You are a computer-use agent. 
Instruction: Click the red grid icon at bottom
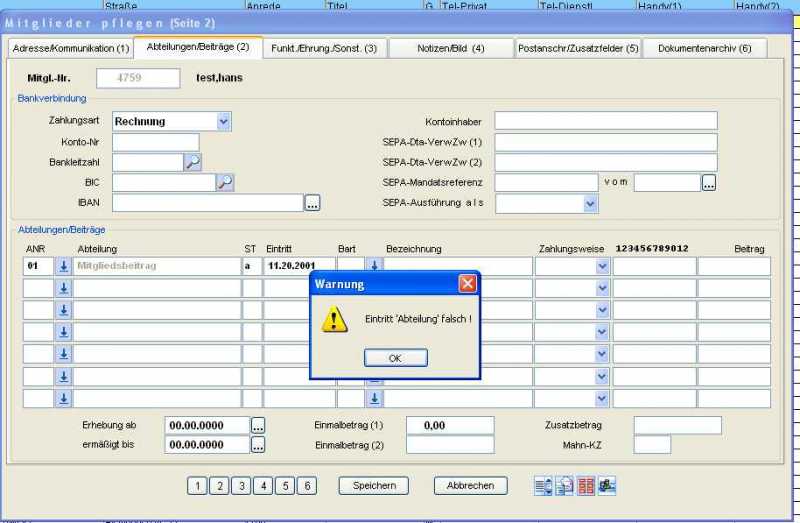586,486
